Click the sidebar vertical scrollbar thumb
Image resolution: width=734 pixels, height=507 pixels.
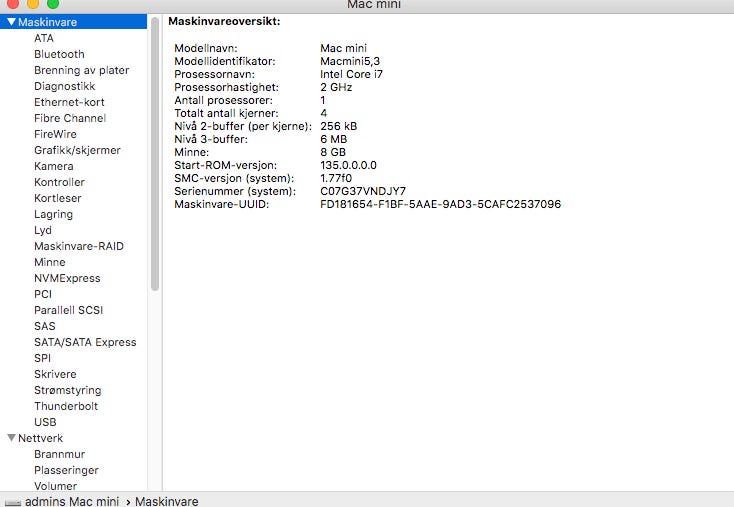click(154, 154)
